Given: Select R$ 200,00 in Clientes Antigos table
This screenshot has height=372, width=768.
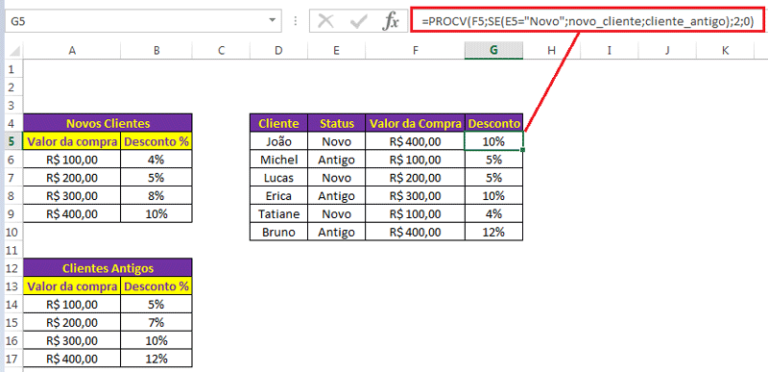Looking at the screenshot, I should click(72, 323).
